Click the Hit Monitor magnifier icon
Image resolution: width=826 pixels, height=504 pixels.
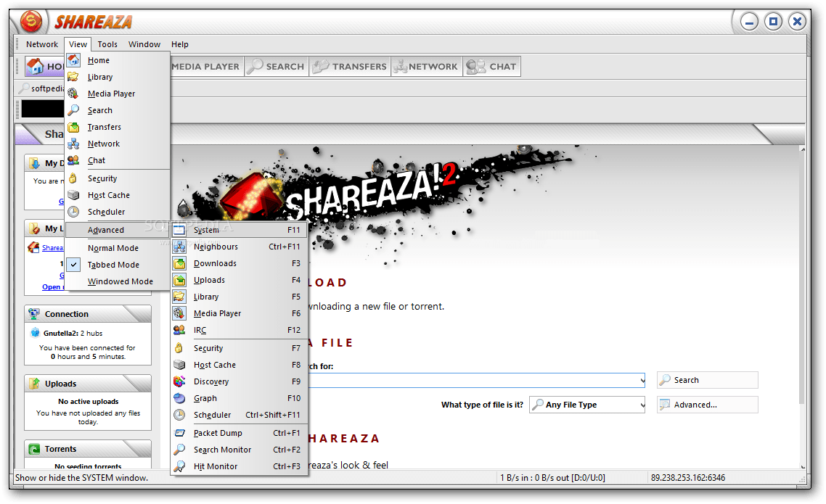pos(179,466)
